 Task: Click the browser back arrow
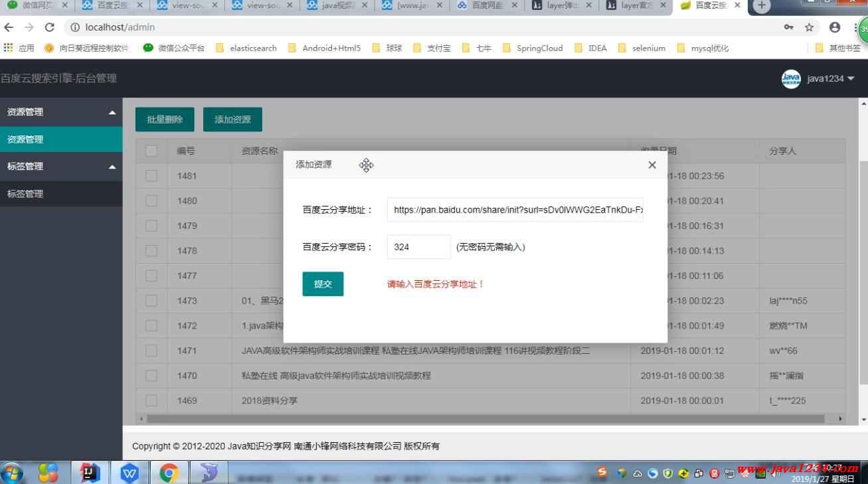point(9,27)
